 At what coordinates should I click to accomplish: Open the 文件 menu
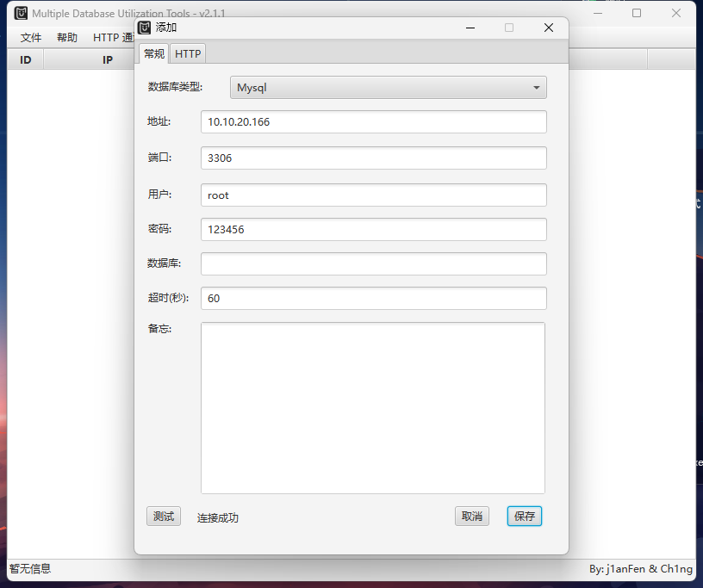[x=31, y=38]
